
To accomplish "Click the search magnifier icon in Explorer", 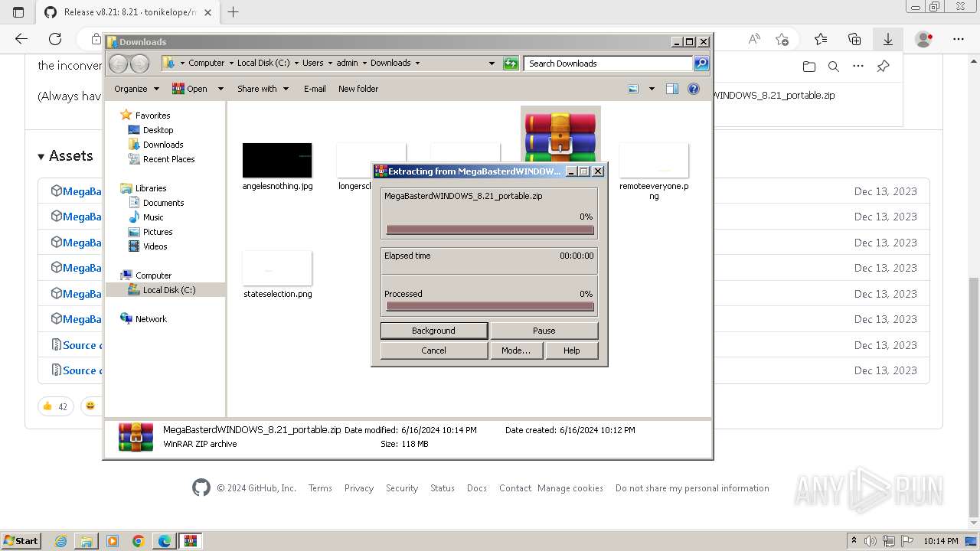I will [x=701, y=64].
